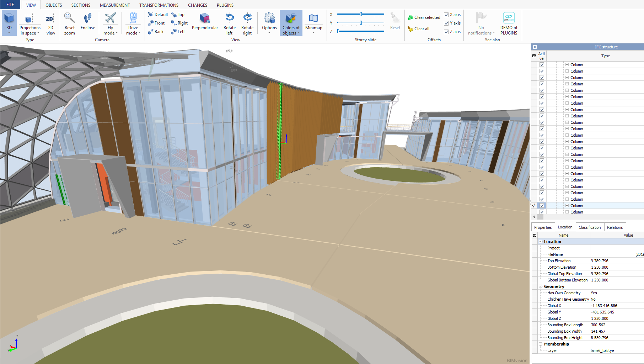
Task: Uncheck Active box of highlighted Column row
Action: coord(542,206)
